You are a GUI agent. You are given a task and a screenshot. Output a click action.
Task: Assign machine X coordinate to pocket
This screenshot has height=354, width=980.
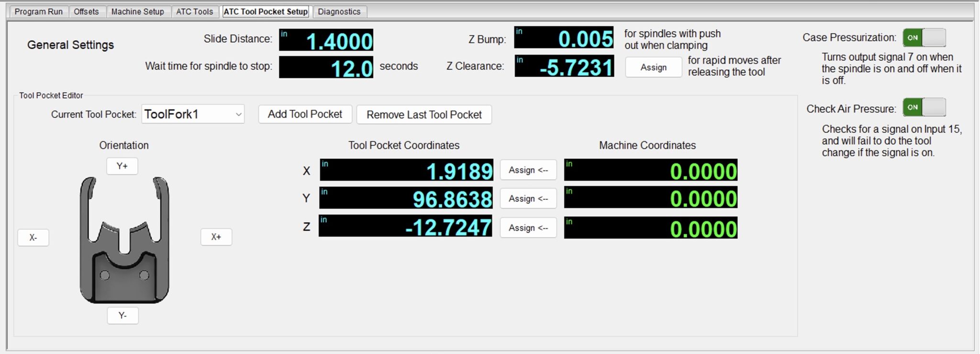[x=528, y=170]
